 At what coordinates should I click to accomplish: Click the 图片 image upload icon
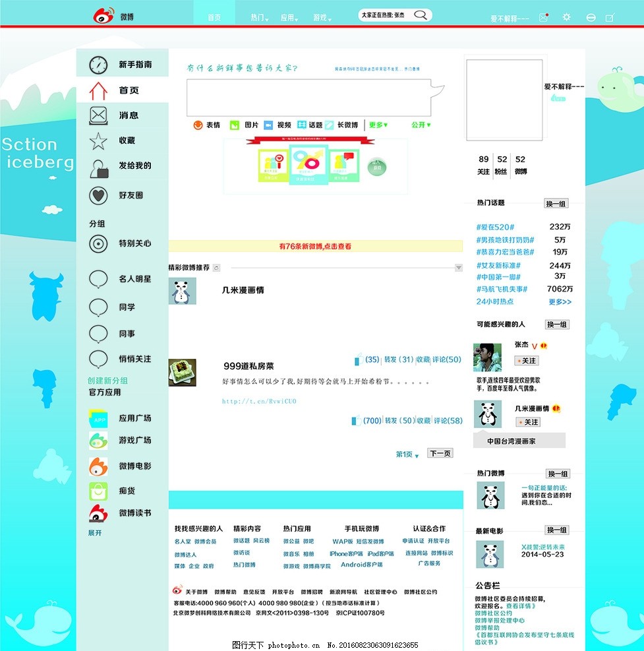(234, 125)
